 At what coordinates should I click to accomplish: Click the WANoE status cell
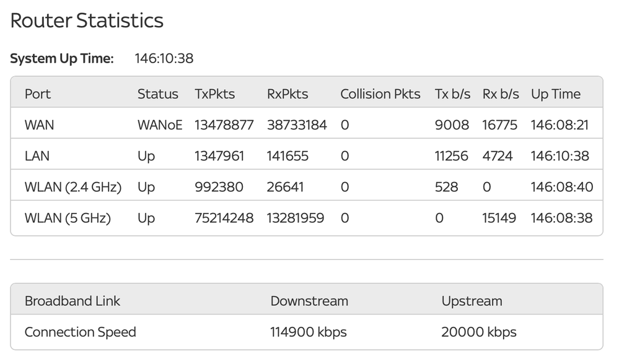tap(160, 125)
